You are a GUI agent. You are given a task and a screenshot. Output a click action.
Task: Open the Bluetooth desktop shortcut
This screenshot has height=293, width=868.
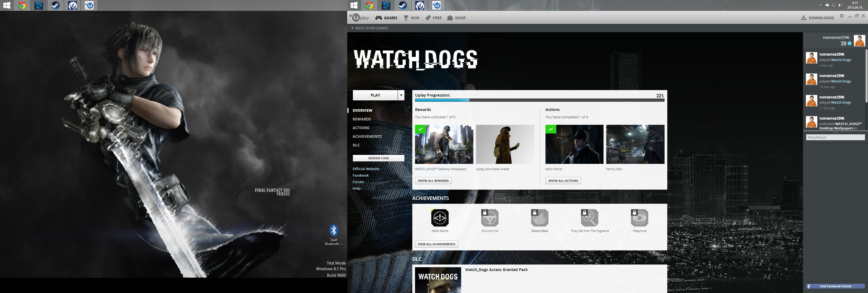tap(334, 231)
